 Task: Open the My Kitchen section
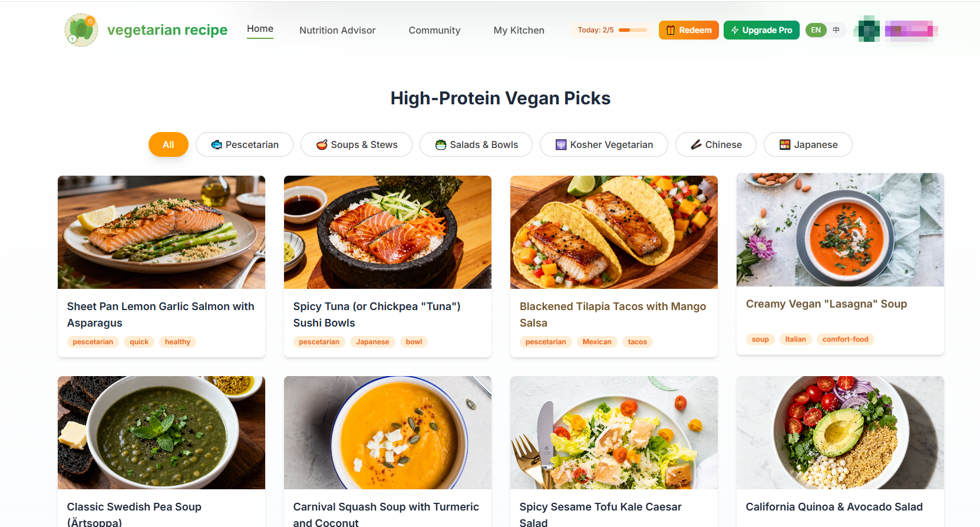point(519,30)
